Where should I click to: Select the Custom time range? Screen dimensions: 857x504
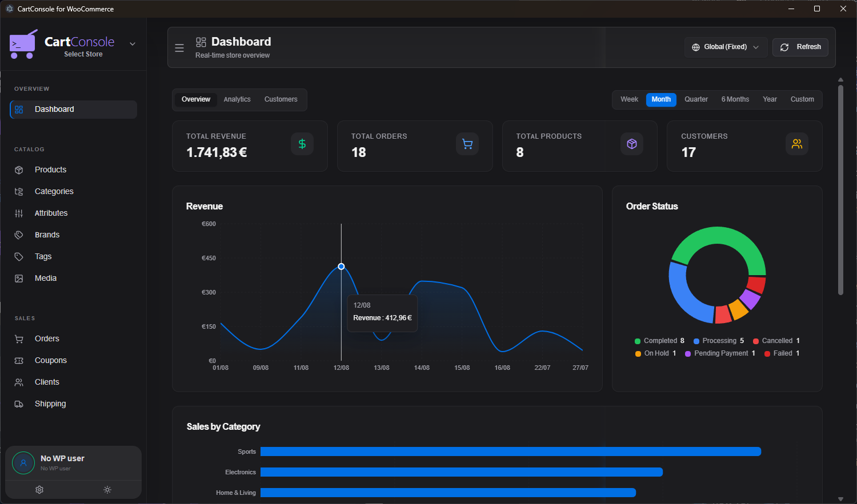pyautogui.click(x=802, y=99)
